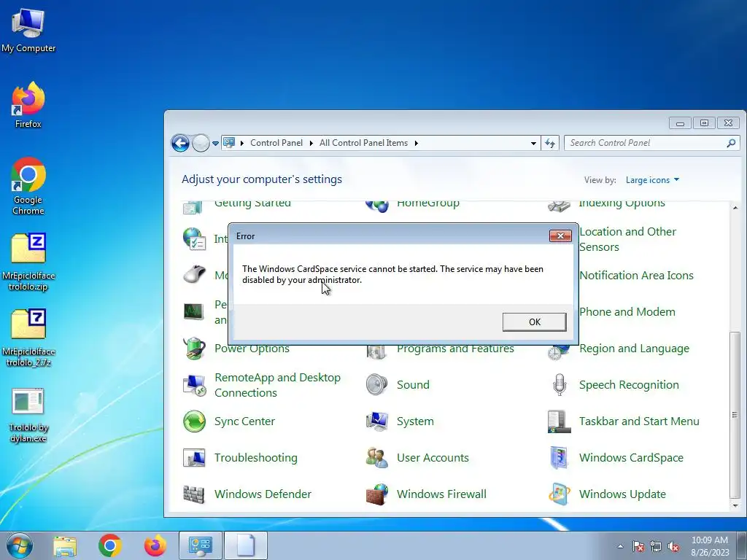
Task: Select the MrEpiclolface trololo.zip file
Action: tap(28, 262)
